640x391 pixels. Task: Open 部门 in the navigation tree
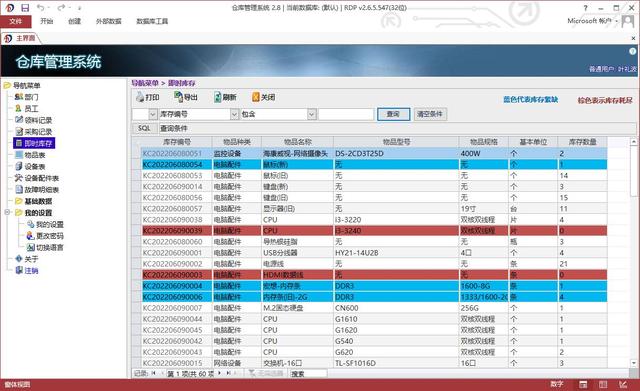27,97
